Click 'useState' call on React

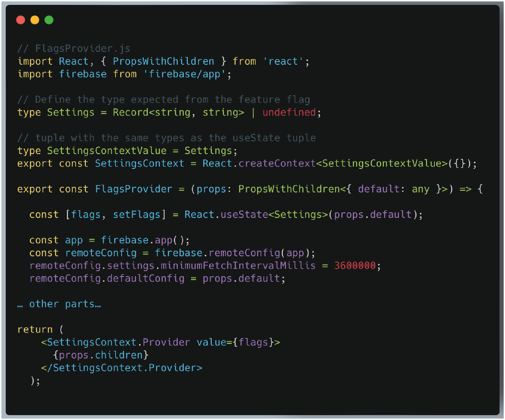(244, 214)
